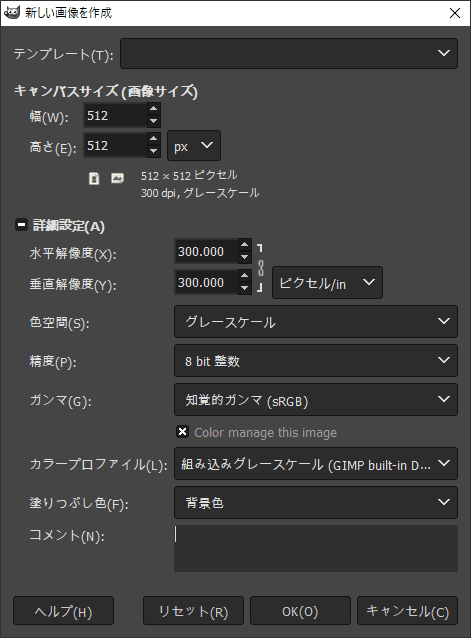Close the new image dialog
Screen dimensions: 471x638
coord(455,13)
